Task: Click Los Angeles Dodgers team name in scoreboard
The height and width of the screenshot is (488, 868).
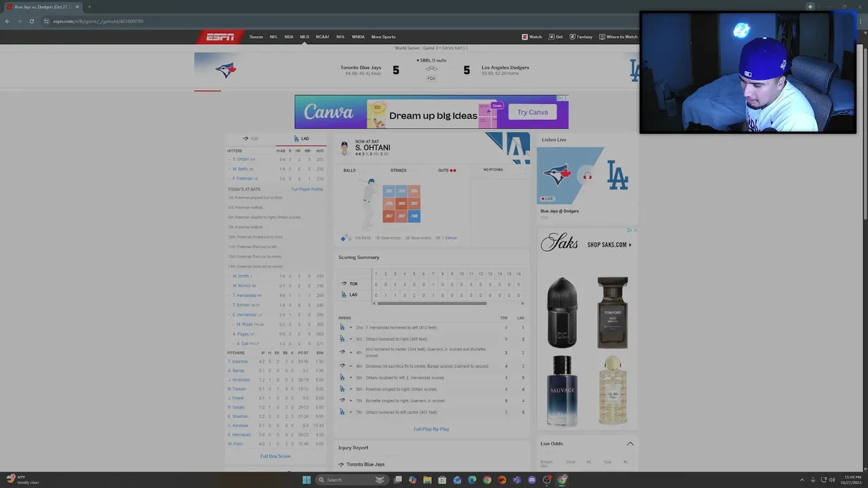Action: click(x=505, y=68)
